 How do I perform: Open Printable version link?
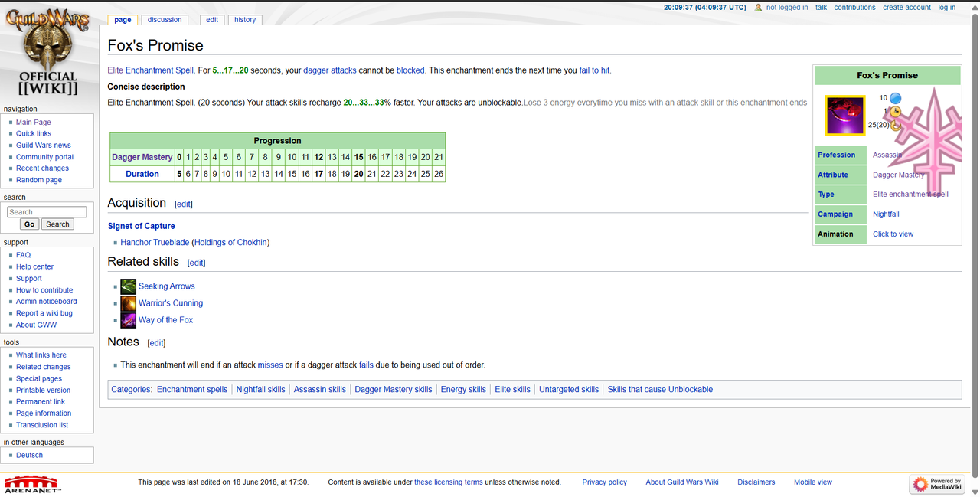coord(44,391)
